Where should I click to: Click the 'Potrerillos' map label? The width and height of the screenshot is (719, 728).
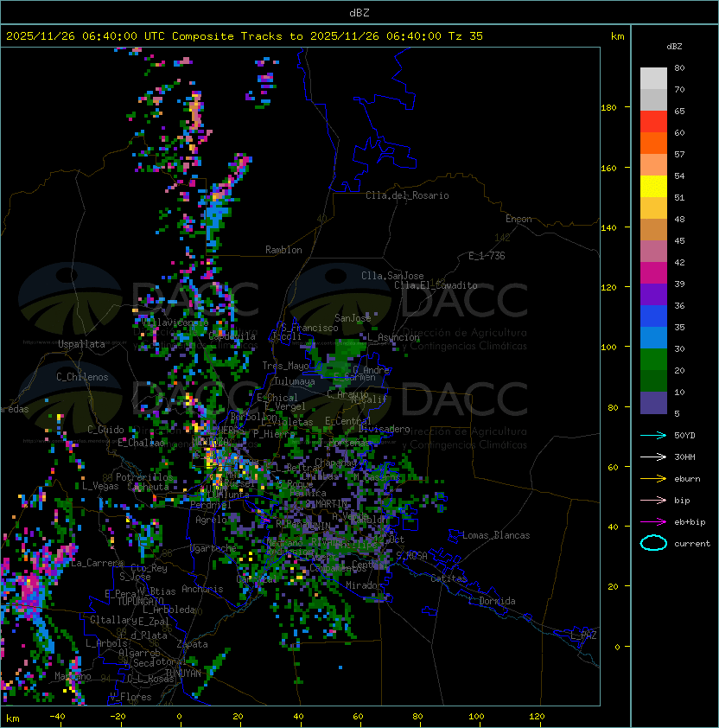(144, 477)
